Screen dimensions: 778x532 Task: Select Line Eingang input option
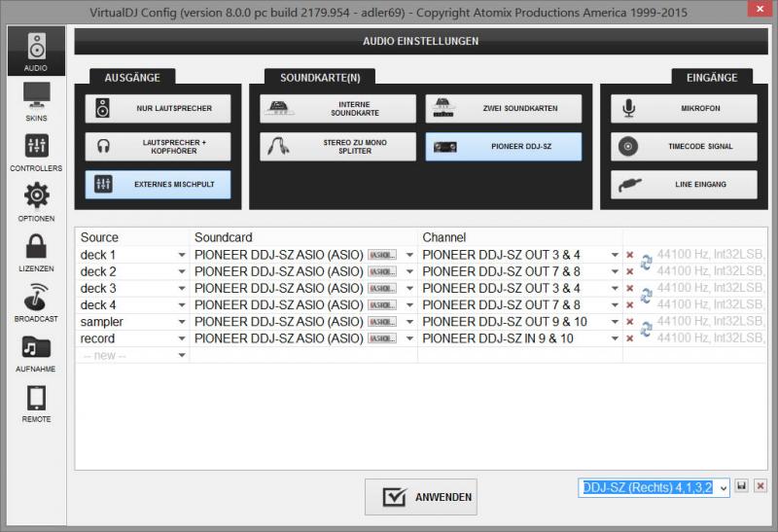click(x=684, y=184)
